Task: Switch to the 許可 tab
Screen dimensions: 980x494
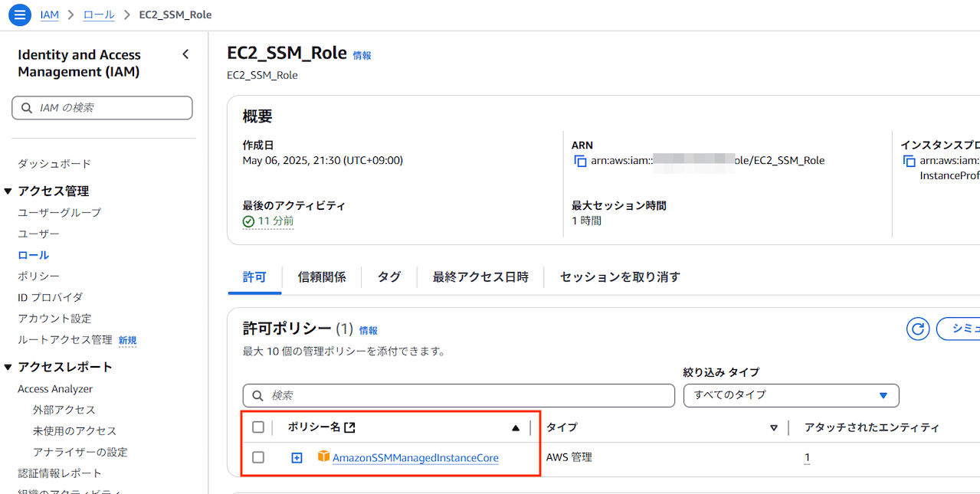Action: (x=254, y=277)
